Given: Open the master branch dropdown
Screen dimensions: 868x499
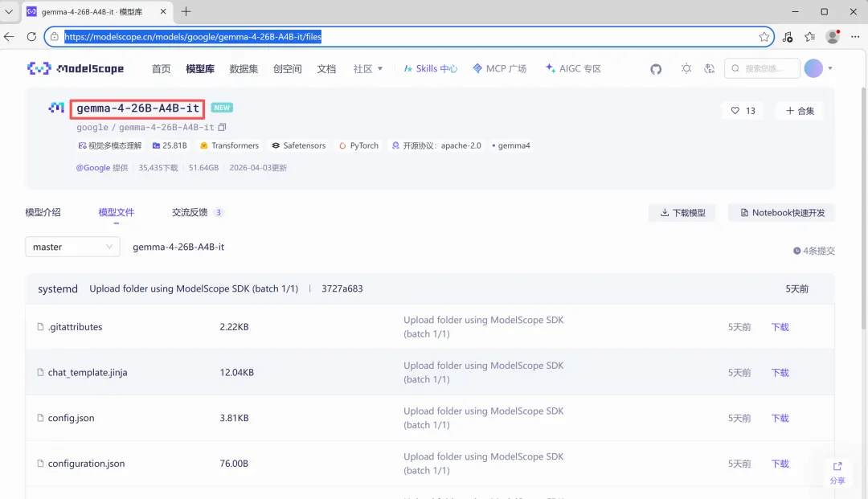Looking at the screenshot, I should 72,247.
